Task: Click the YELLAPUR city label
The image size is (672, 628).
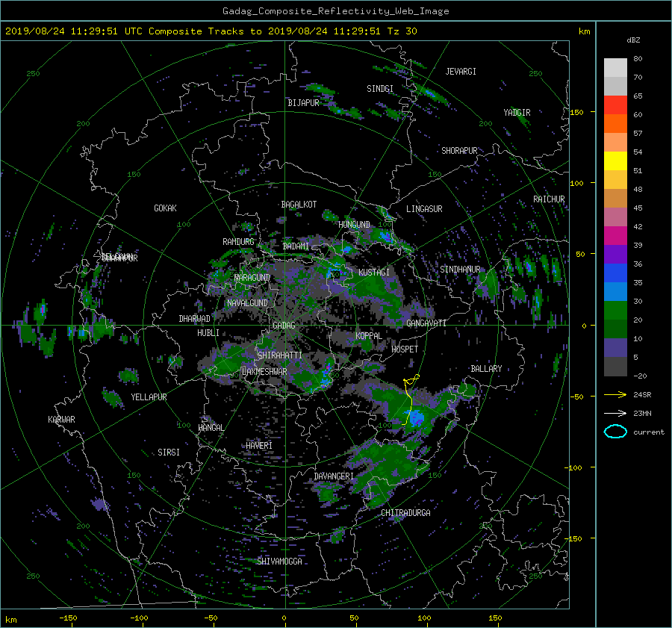Action: [x=149, y=397]
